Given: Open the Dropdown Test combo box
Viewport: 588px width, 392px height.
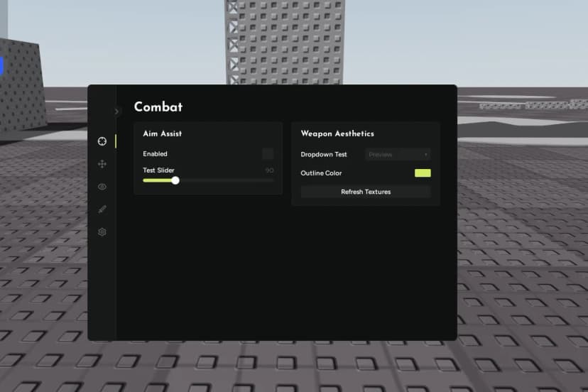Looking at the screenshot, I should click(398, 155).
